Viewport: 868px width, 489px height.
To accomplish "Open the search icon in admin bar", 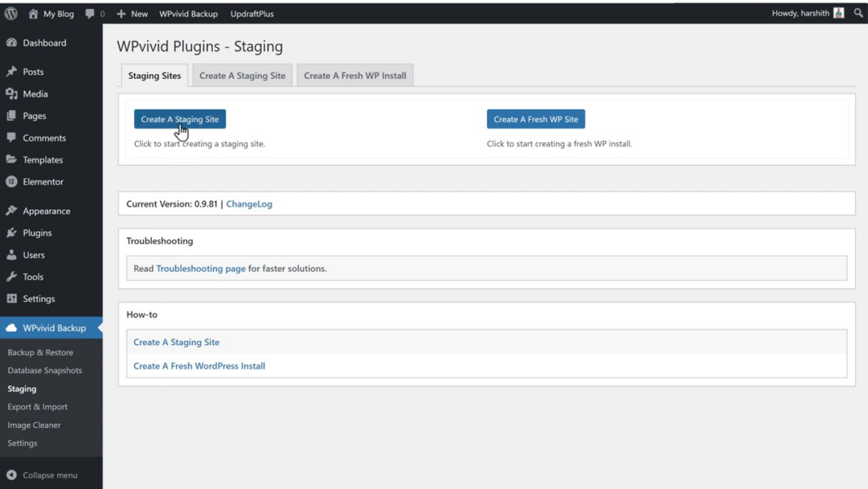I will (858, 13).
